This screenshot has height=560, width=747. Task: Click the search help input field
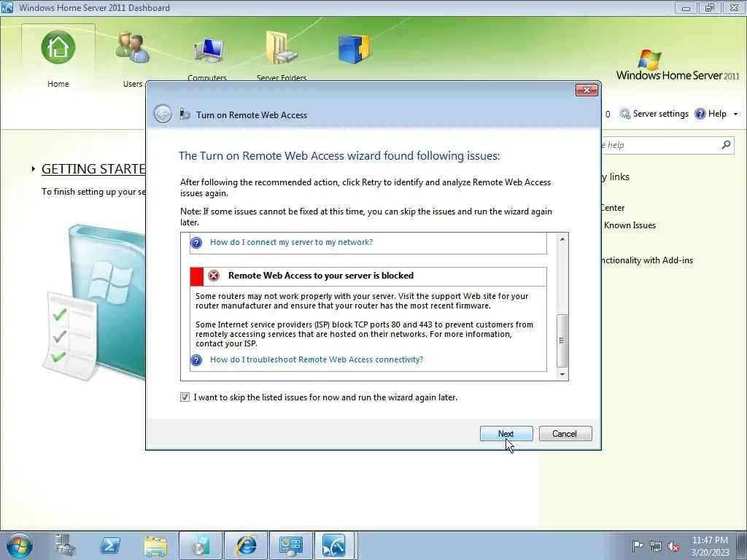point(667,145)
